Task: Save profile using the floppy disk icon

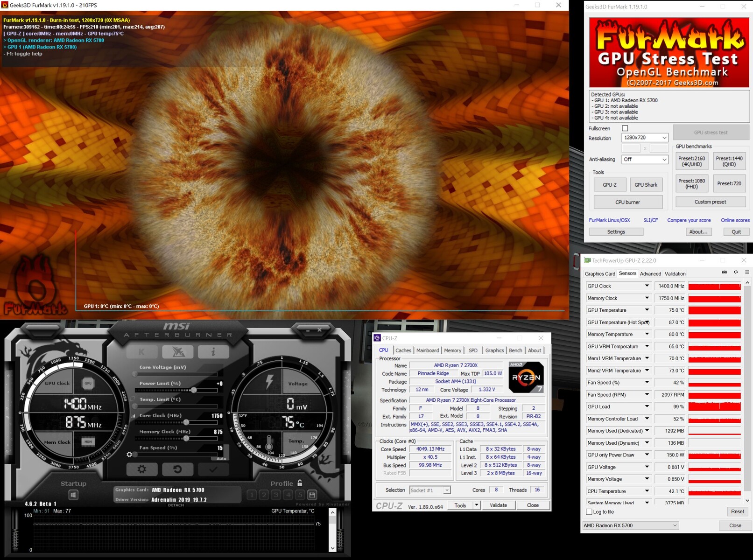Action: click(x=312, y=495)
